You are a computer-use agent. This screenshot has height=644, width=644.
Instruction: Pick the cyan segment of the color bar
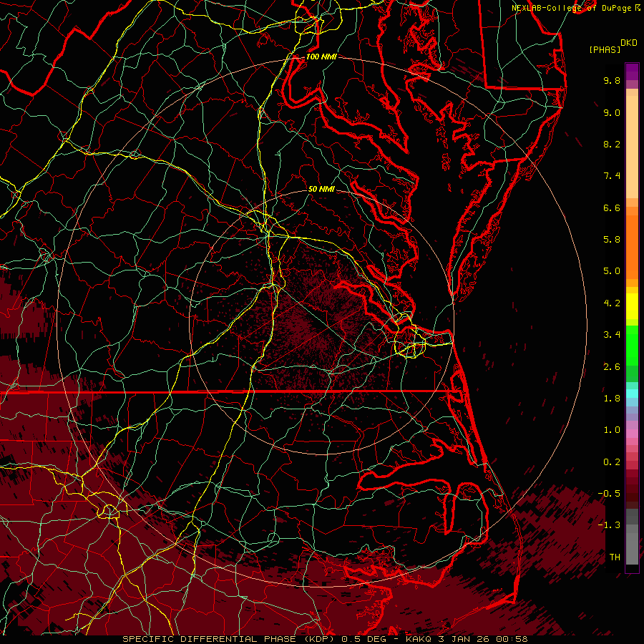632,394
